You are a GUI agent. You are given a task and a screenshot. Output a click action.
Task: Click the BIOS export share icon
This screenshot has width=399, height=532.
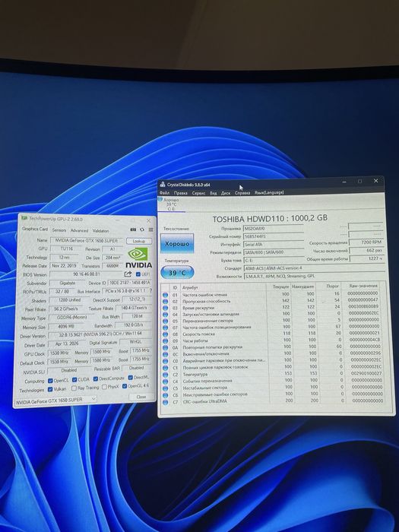[x=128, y=274]
